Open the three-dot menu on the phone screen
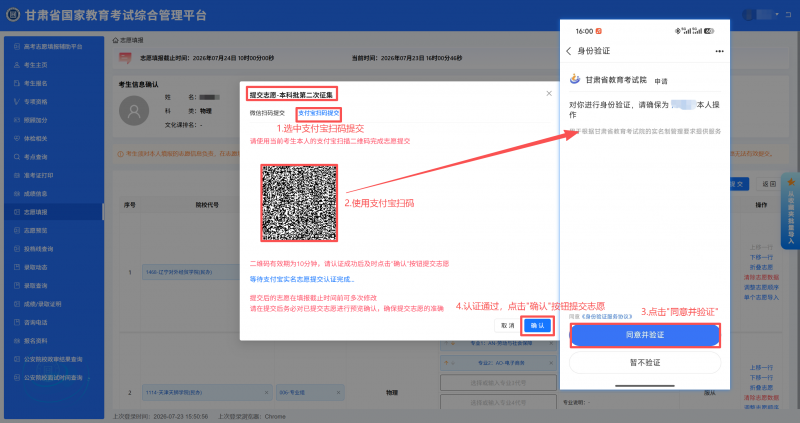Image resolution: width=800 pixels, height=423 pixels. (719, 51)
